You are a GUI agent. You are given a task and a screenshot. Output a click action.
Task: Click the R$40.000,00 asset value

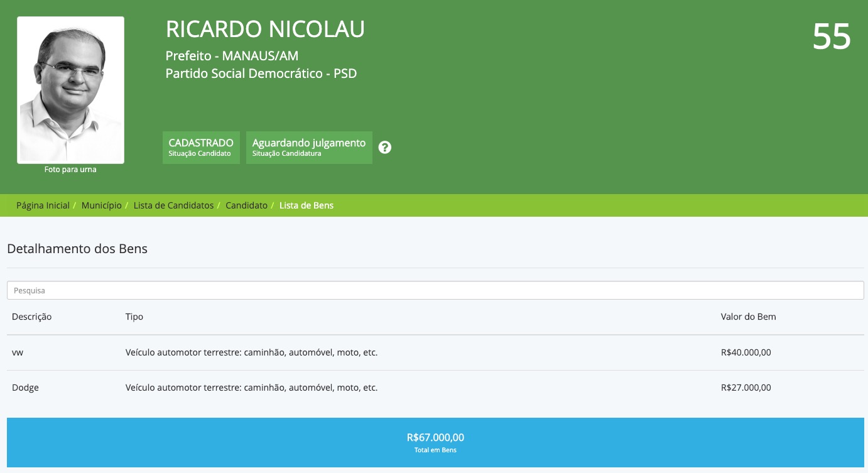[x=746, y=352]
